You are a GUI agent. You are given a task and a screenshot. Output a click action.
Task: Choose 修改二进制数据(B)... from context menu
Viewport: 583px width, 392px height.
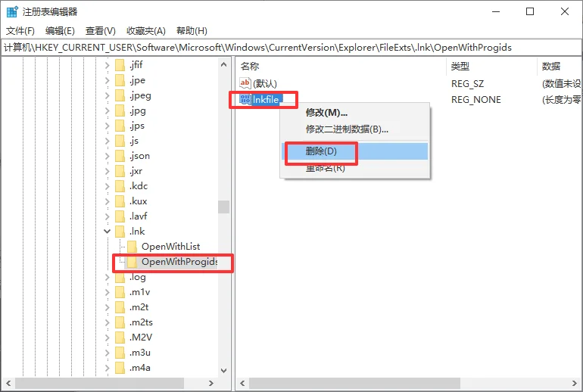pyautogui.click(x=354, y=129)
